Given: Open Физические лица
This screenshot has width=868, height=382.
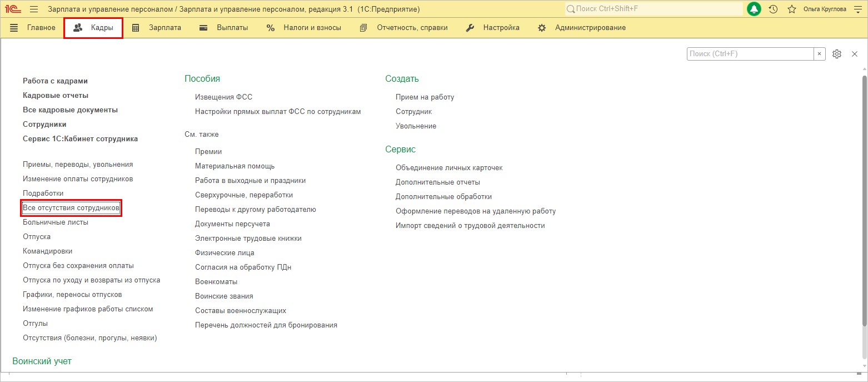Looking at the screenshot, I should click(225, 253).
